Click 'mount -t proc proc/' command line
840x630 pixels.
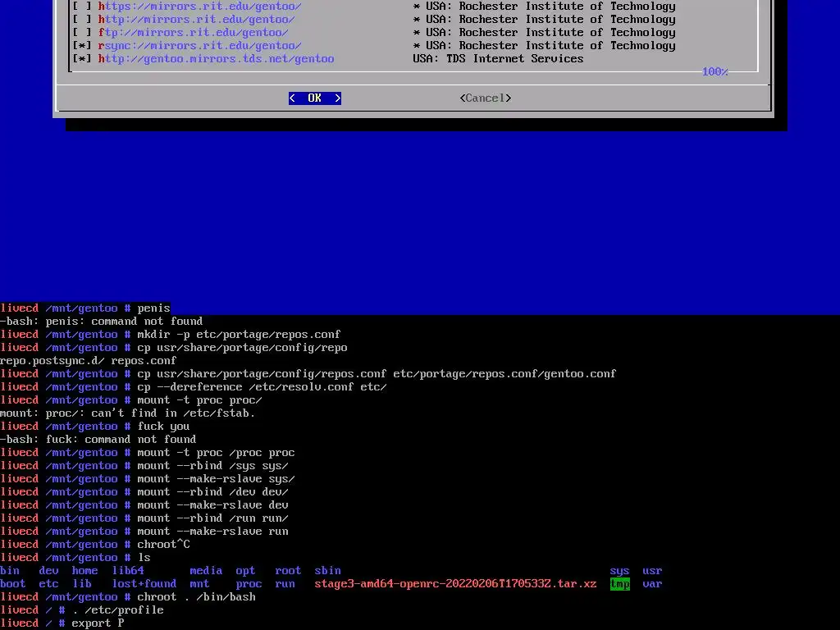(199, 400)
